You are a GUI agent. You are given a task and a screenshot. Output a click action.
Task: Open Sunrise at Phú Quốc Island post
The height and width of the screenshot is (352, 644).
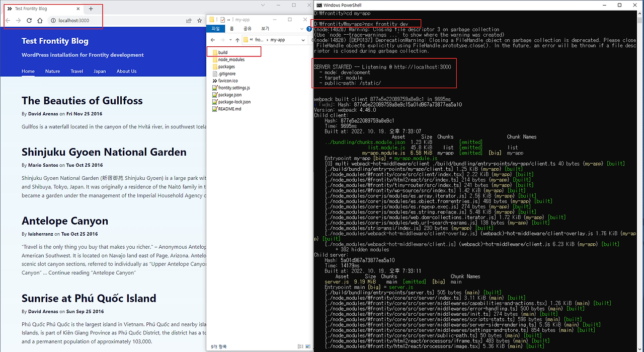coord(89,298)
